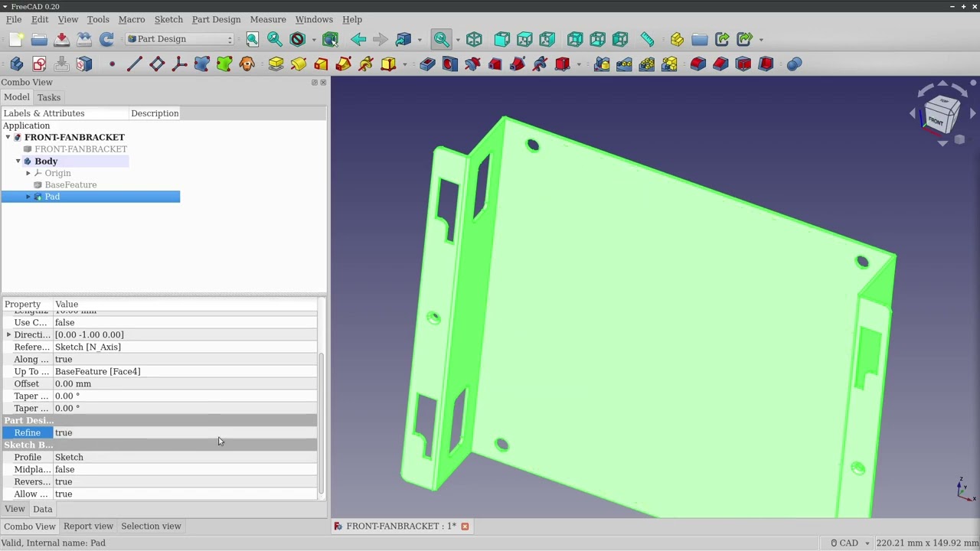
Task: Toggle the Use Custom vector value false
Action: [185, 322]
